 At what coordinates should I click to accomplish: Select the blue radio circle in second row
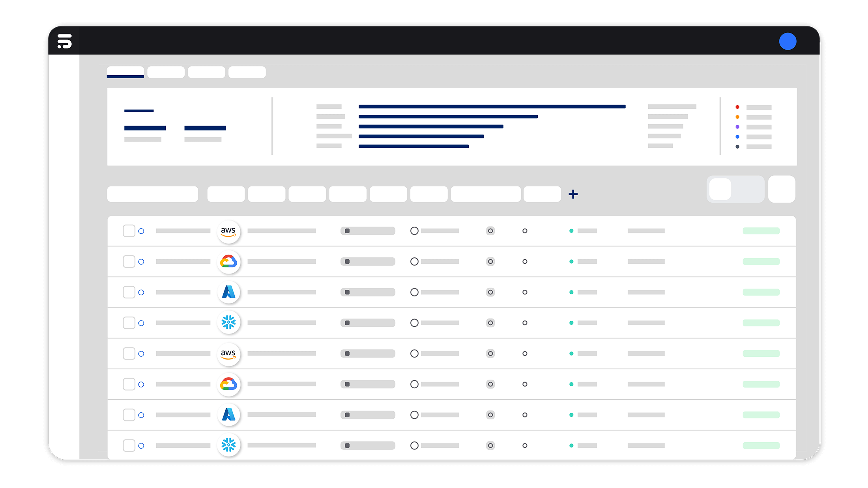coord(141,262)
